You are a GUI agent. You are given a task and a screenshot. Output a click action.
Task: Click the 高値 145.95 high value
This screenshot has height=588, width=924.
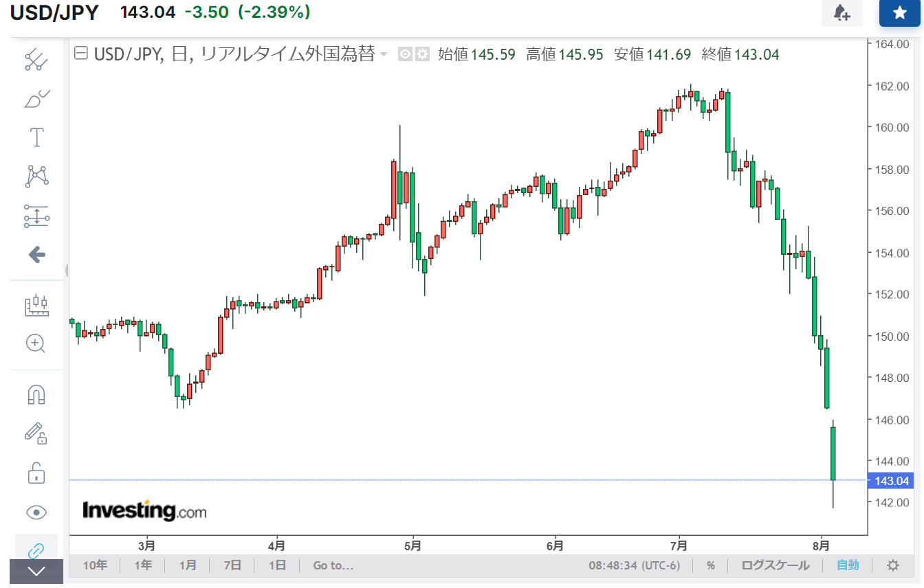coord(564,54)
